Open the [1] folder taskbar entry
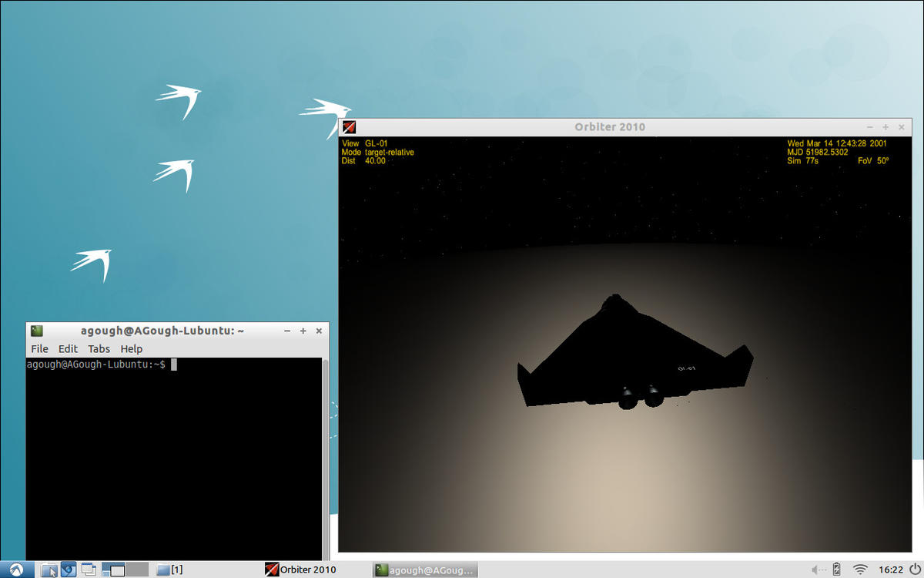This screenshot has height=578, width=924. tap(169, 570)
